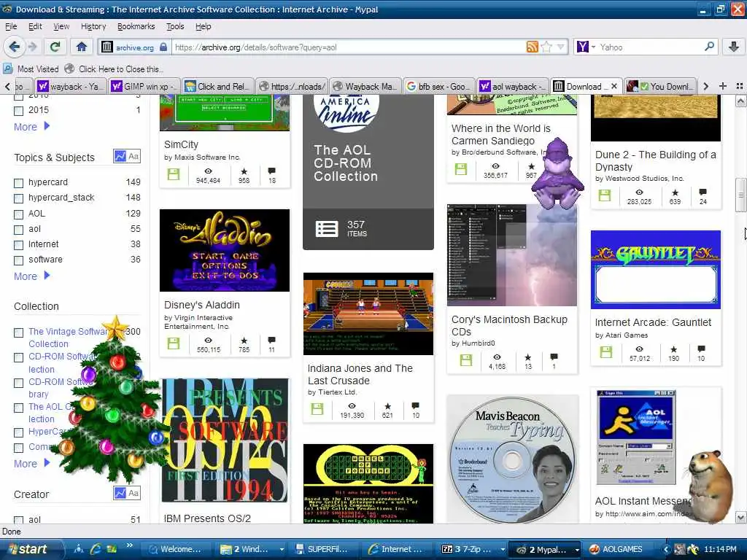Expand More under Collection
The image size is (747, 560).
pos(31,463)
